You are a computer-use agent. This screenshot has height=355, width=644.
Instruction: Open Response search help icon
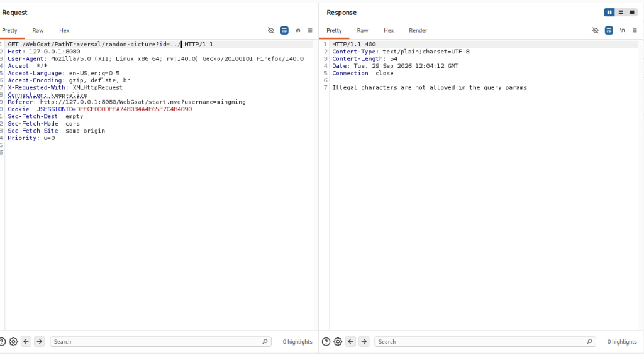click(x=326, y=341)
